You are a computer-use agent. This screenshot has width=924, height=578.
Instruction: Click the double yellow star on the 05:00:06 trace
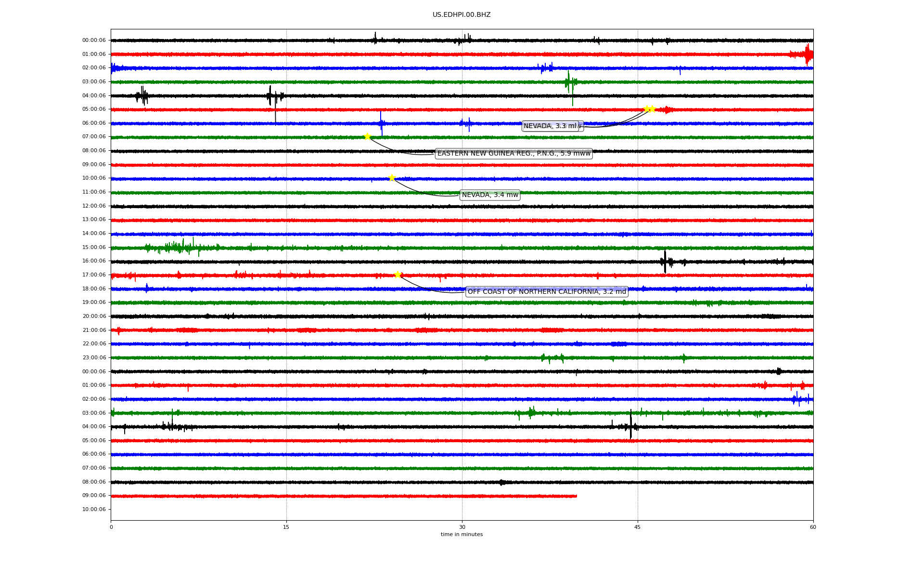tap(649, 109)
